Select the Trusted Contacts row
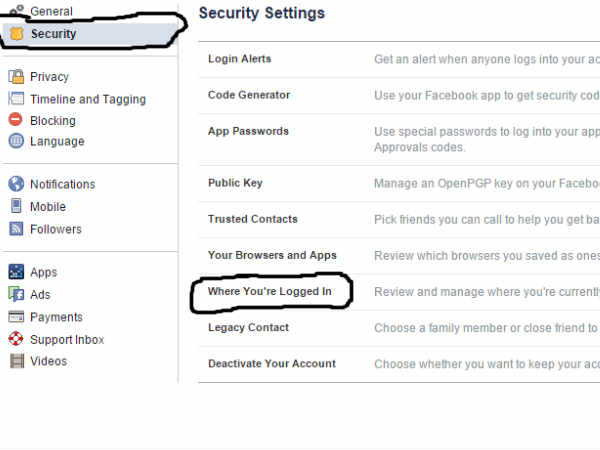This screenshot has height=450, width=600. (399, 220)
